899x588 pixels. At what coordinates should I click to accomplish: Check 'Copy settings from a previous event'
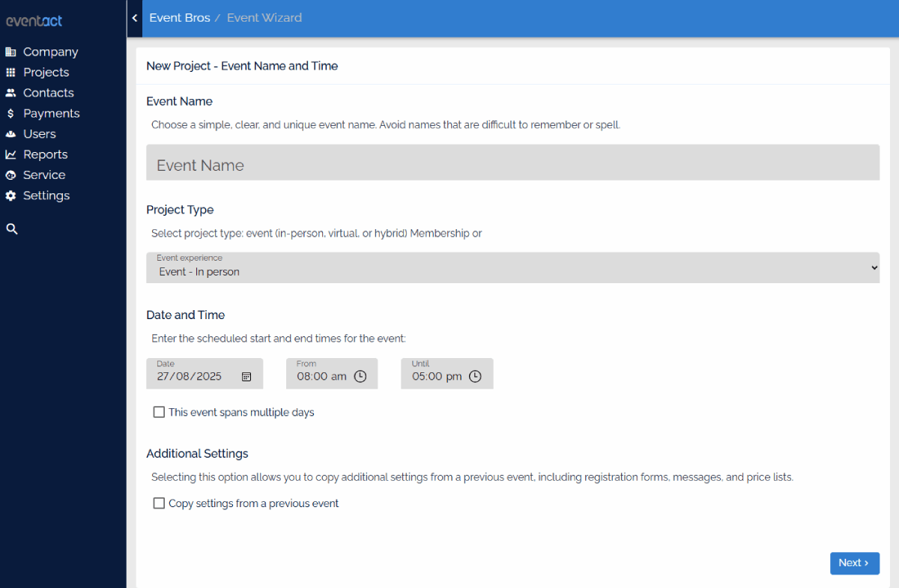159,503
